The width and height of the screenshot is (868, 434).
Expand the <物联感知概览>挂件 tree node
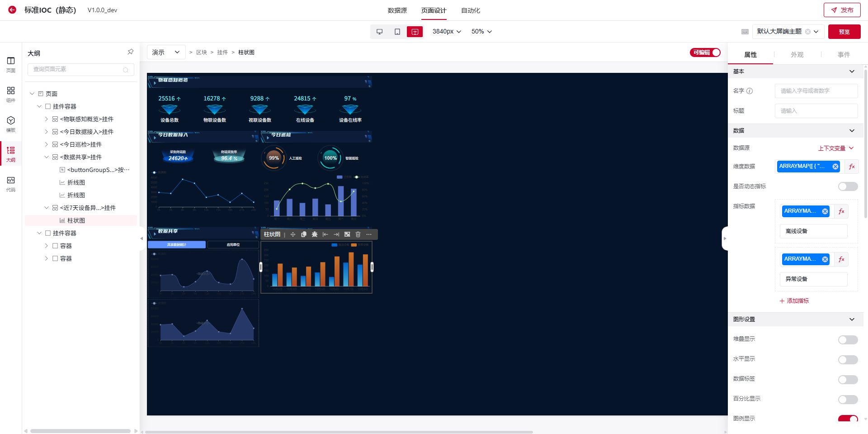(46, 119)
